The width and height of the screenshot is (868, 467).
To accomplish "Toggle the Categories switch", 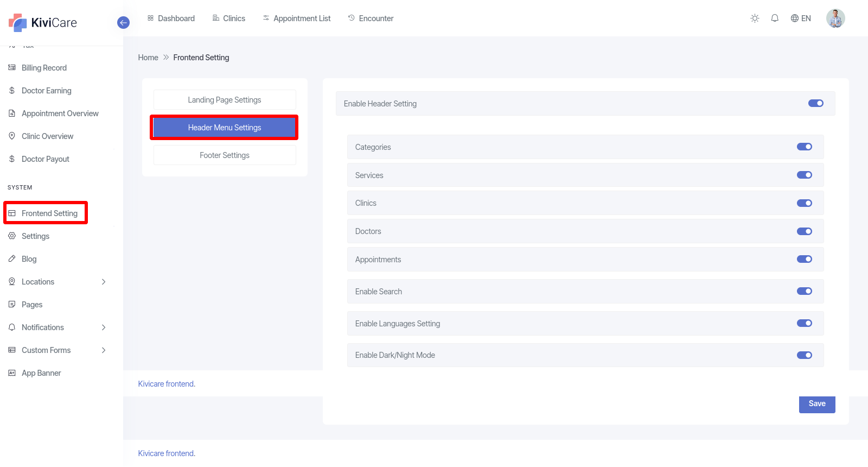I will tap(805, 147).
